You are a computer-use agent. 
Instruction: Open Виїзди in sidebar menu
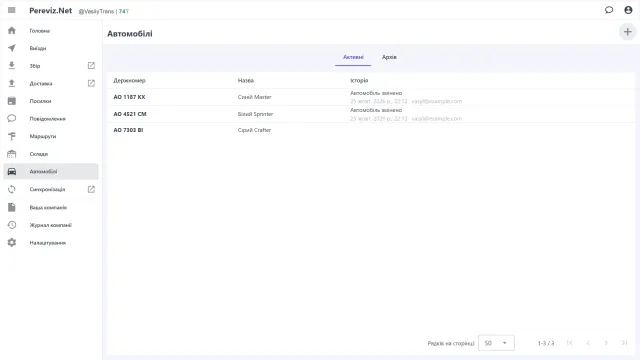pos(51,48)
